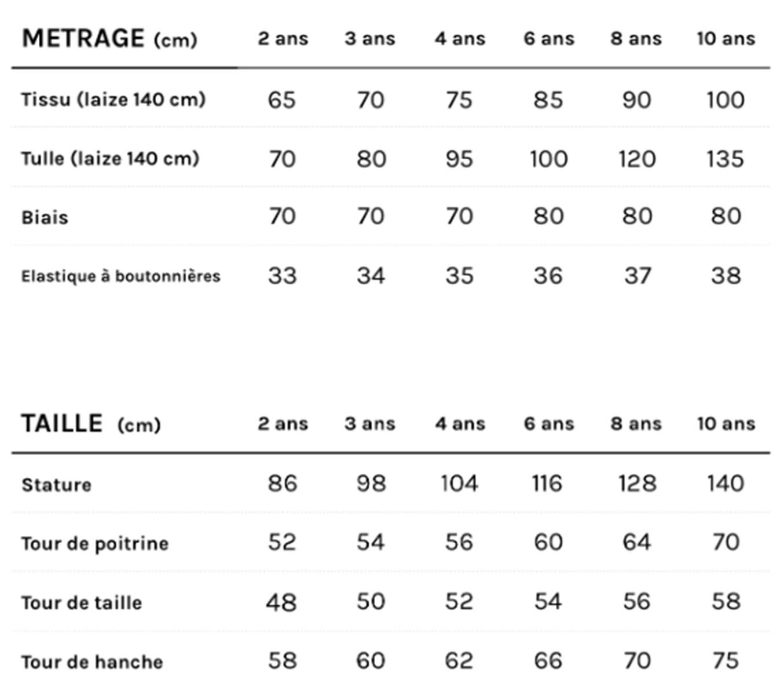Select the Tulle (laize 140 cm) row label

(x=110, y=159)
